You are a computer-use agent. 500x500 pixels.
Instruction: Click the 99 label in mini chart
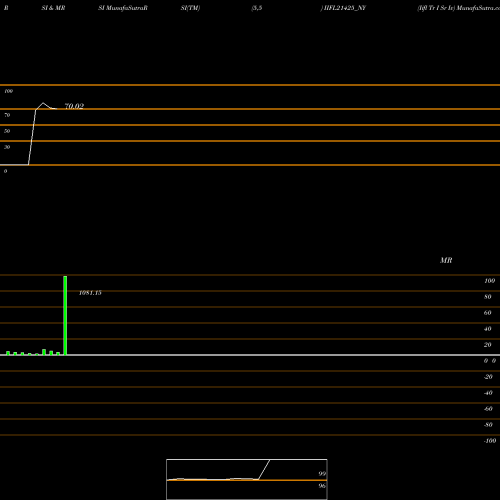(322, 474)
